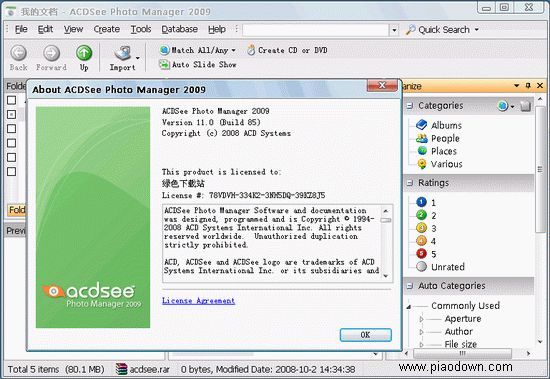Viewport: 550px width, 379px height.
Task: Tick the fifth checkbox in Folders pane
Action: point(12,157)
